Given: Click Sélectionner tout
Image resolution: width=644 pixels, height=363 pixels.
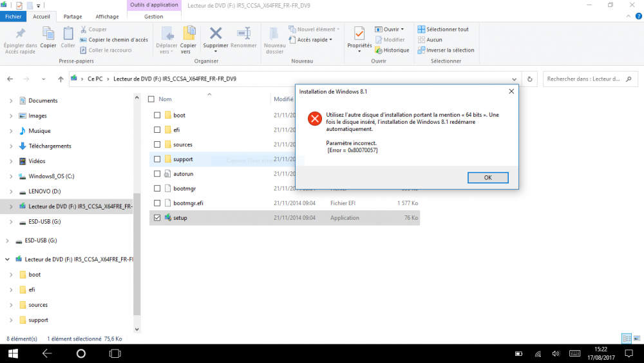Looking at the screenshot, I should tap(443, 29).
